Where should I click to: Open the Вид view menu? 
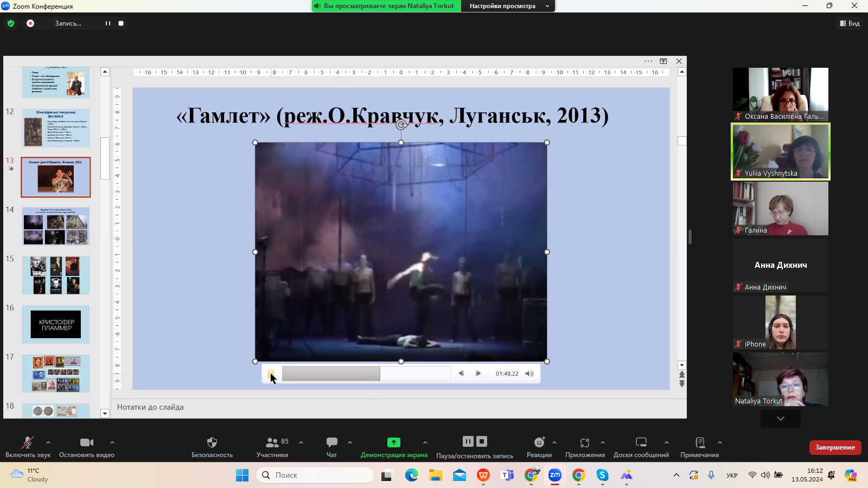click(x=850, y=23)
